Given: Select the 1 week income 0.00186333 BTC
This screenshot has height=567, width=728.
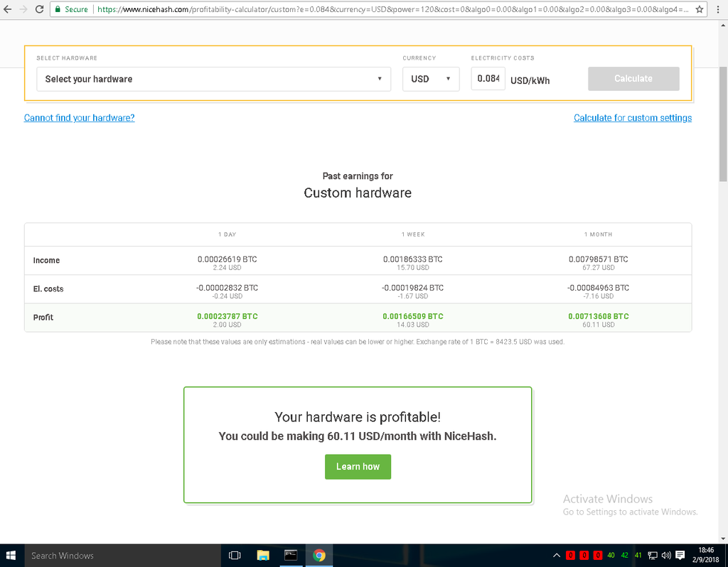Looking at the screenshot, I should 413,259.
